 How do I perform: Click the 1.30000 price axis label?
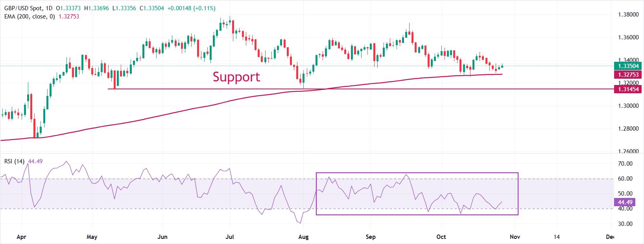pos(629,106)
